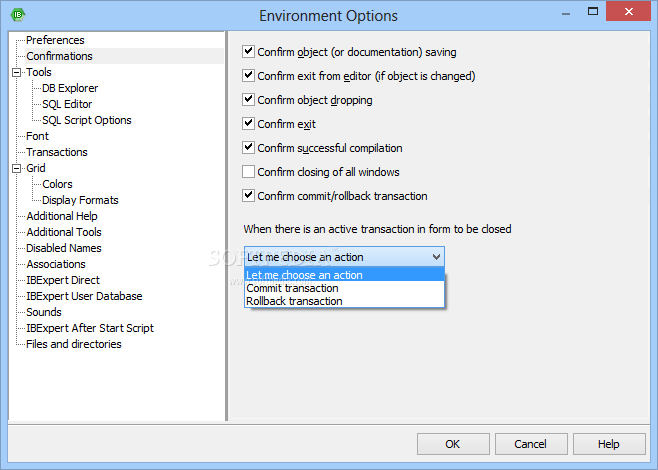This screenshot has height=470, width=658.
Task: Click the IBExpert app icon in title bar
Action: 18,15
